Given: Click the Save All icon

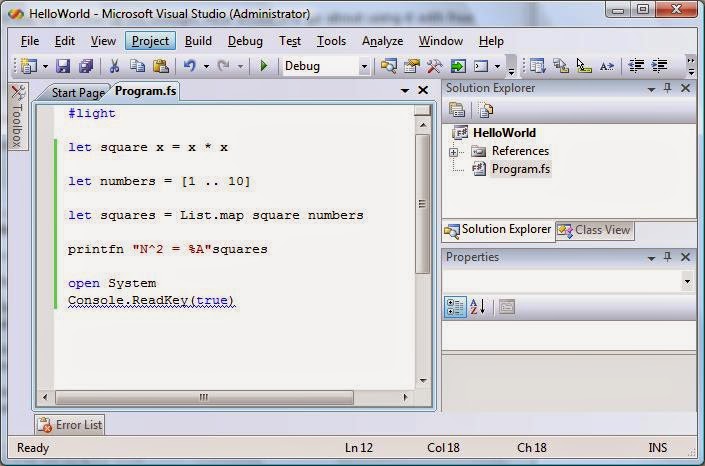Looking at the screenshot, I should click(85, 66).
